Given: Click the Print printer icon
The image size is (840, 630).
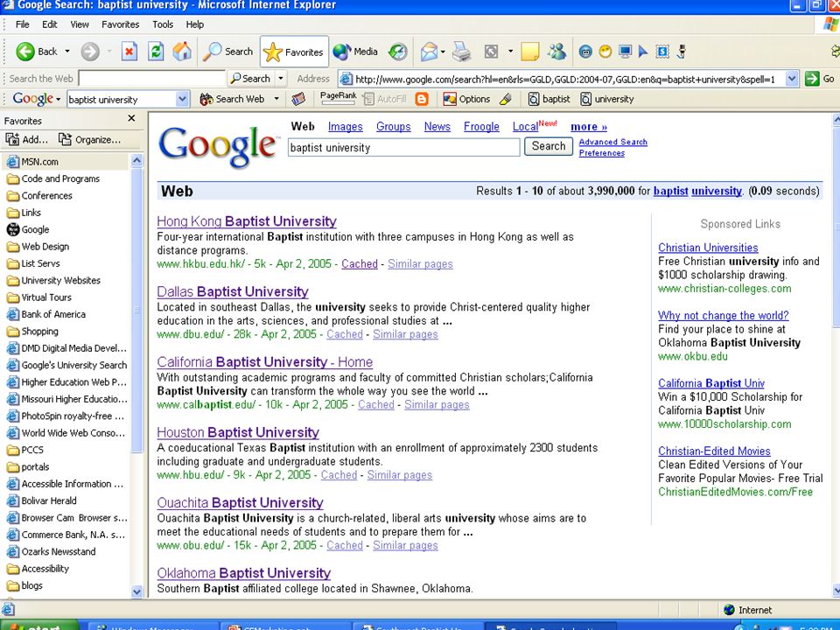Looking at the screenshot, I should point(461,52).
